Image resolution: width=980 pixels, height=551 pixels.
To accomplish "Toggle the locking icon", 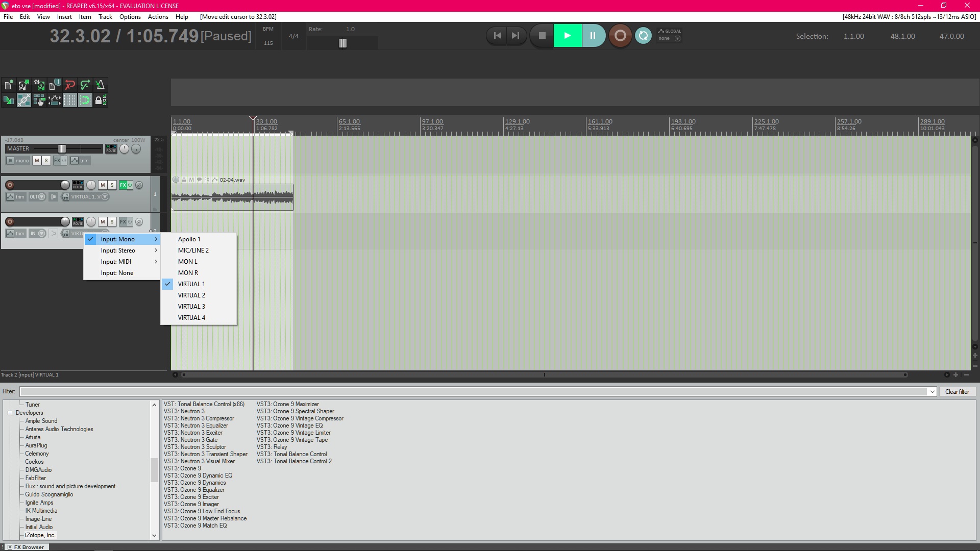I will point(101,101).
